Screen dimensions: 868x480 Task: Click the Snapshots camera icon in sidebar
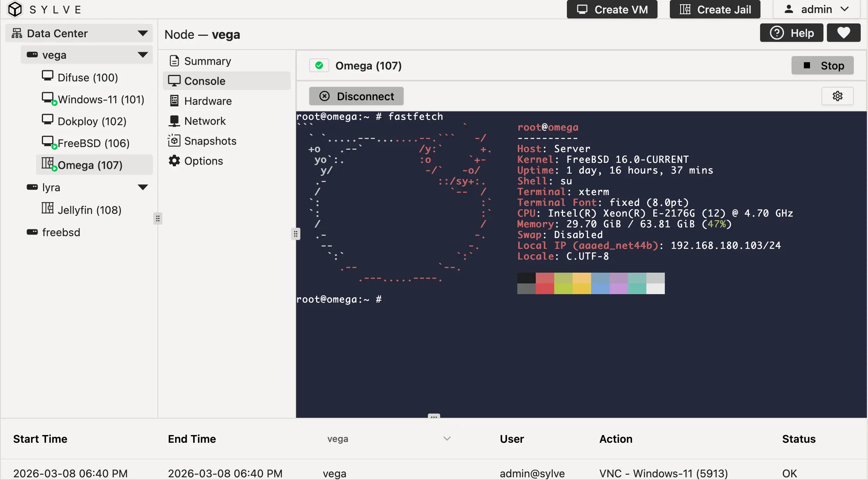(174, 141)
